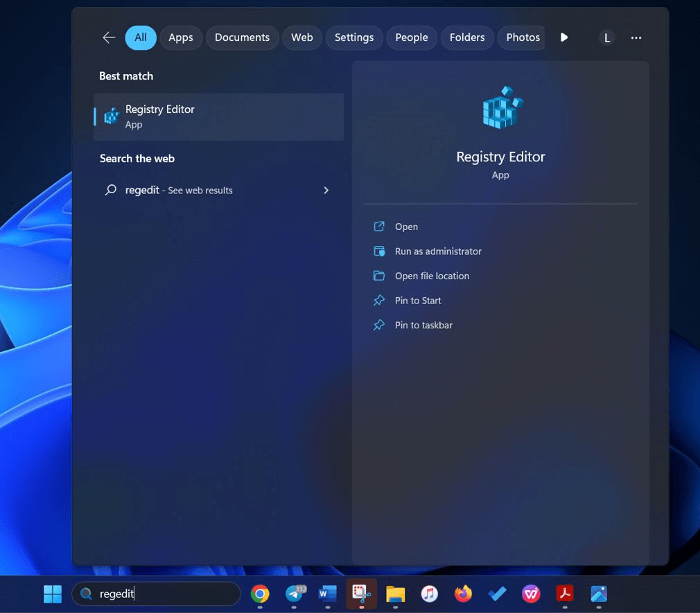Launch iTunes from the taskbar
The image size is (700, 613).
(x=430, y=594)
